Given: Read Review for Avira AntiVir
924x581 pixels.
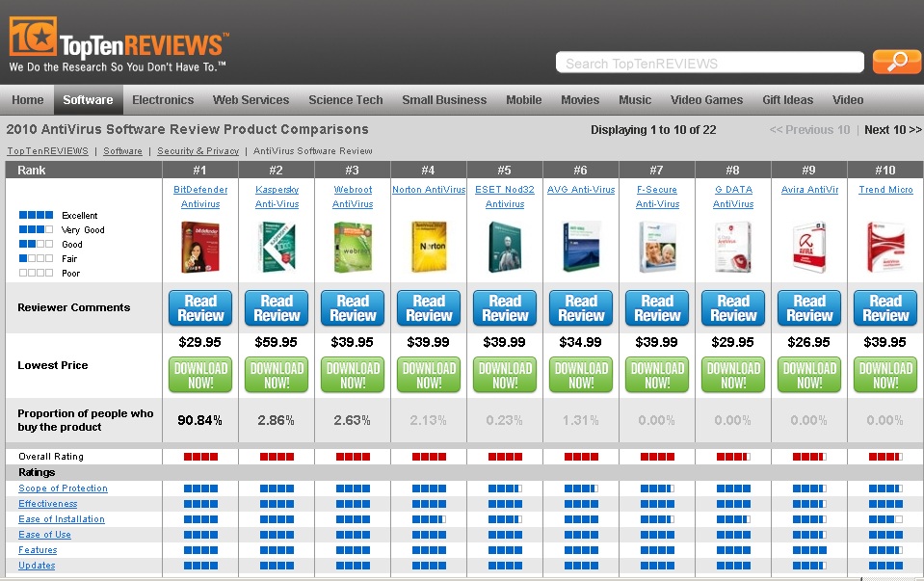Looking at the screenshot, I should [808, 306].
